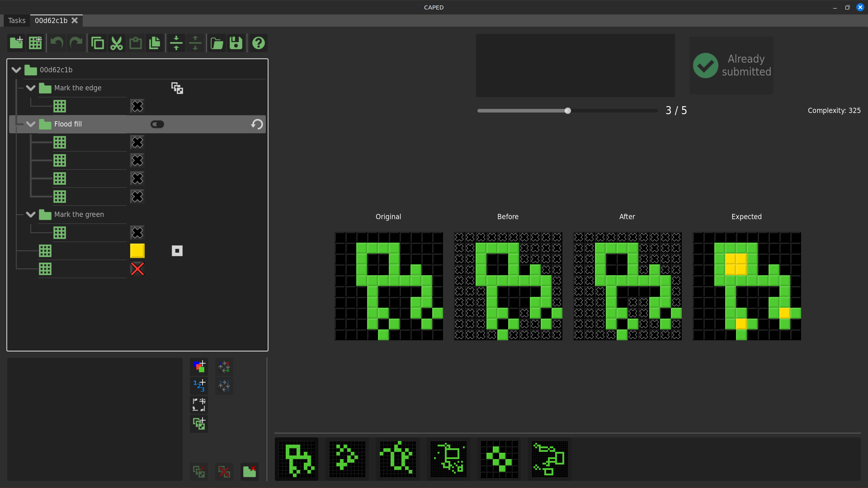Select the fifth example thumbnail
Viewport: 868px width, 488px height.
[x=499, y=459]
